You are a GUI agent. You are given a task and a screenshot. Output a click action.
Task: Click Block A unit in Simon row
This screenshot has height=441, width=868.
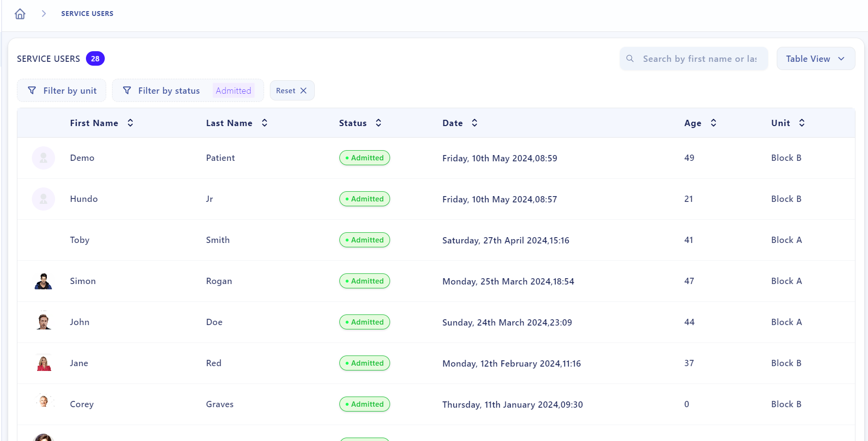pos(786,281)
